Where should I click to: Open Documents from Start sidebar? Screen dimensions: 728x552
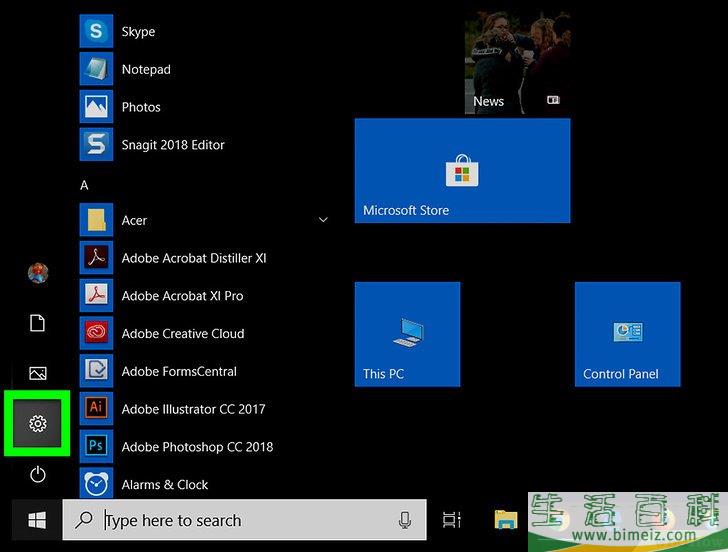click(37, 323)
